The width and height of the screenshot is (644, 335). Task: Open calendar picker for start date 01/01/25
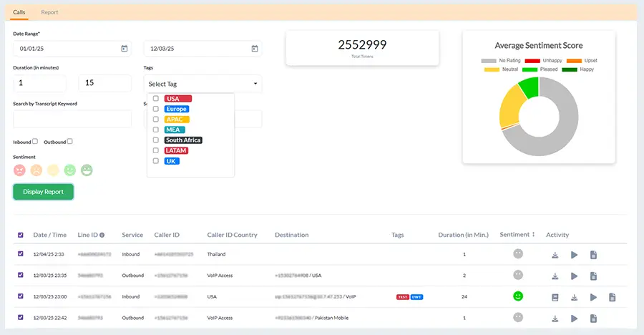tap(124, 49)
